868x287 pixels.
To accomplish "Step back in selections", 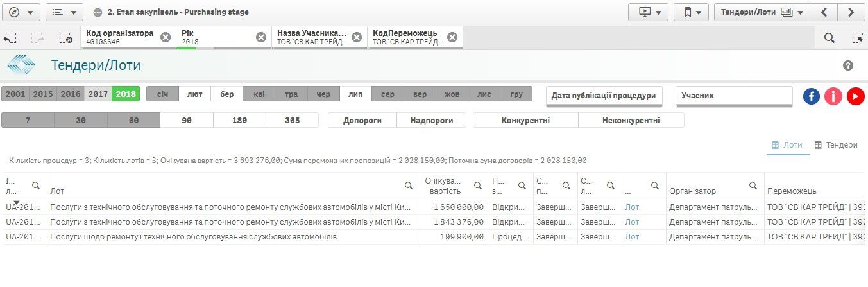I will (10, 38).
